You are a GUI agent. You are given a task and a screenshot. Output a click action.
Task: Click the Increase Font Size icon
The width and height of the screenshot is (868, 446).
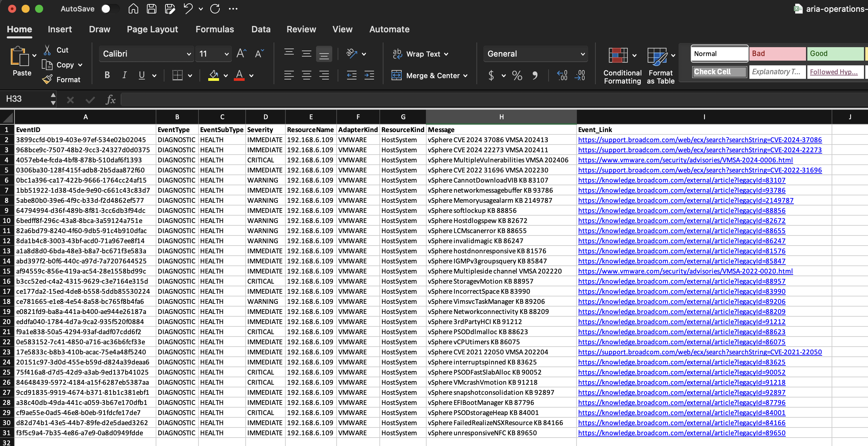pyautogui.click(x=241, y=54)
